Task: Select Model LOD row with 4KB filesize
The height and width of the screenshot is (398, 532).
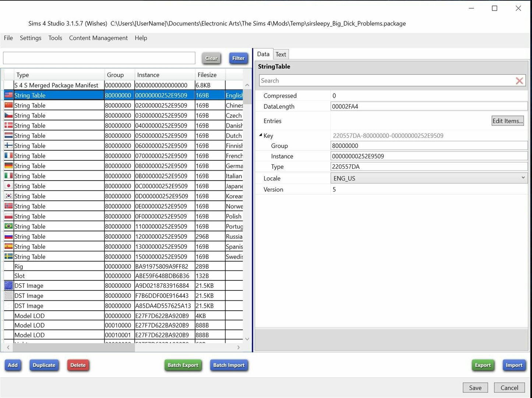Action: click(x=123, y=315)
